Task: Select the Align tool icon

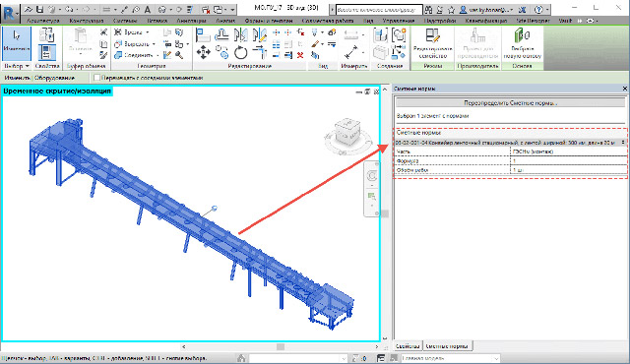Action: pos(203,35)
